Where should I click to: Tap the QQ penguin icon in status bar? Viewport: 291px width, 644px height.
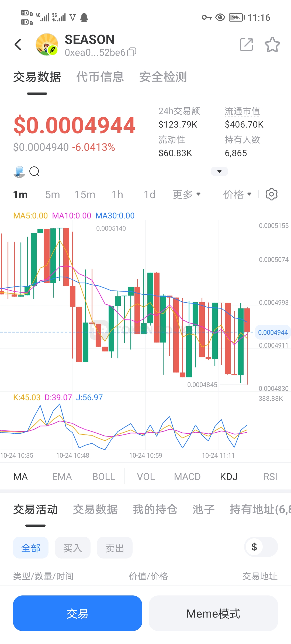(84, 18)
